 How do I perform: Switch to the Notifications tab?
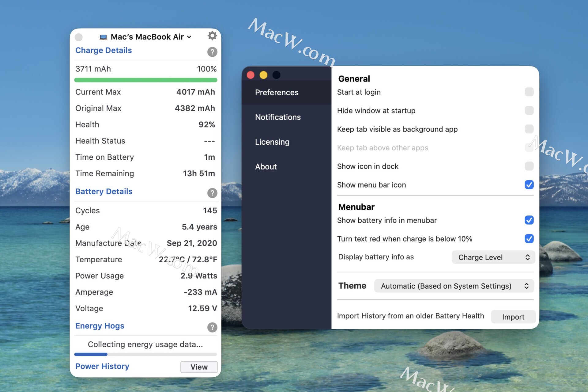pos(277,117)
